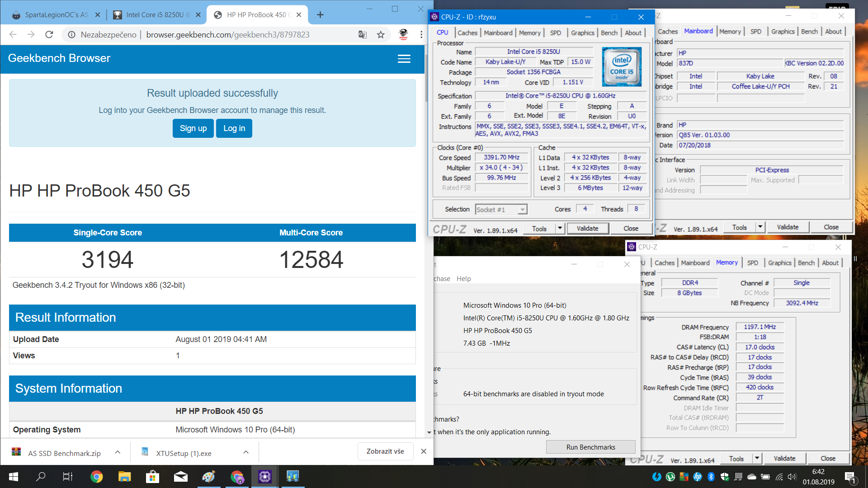Open the Tools dropdown arrow in front CPU-Z

pyautogui.click(x=560, y=228)
